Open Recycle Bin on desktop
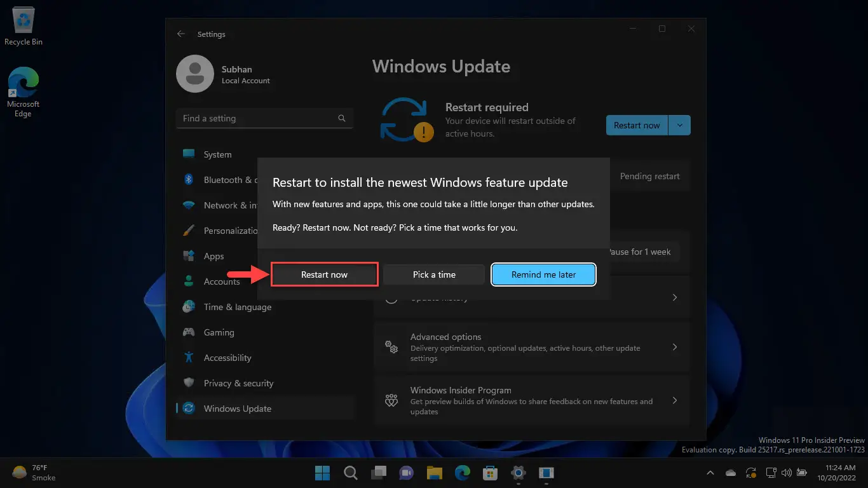 point(24,27)
